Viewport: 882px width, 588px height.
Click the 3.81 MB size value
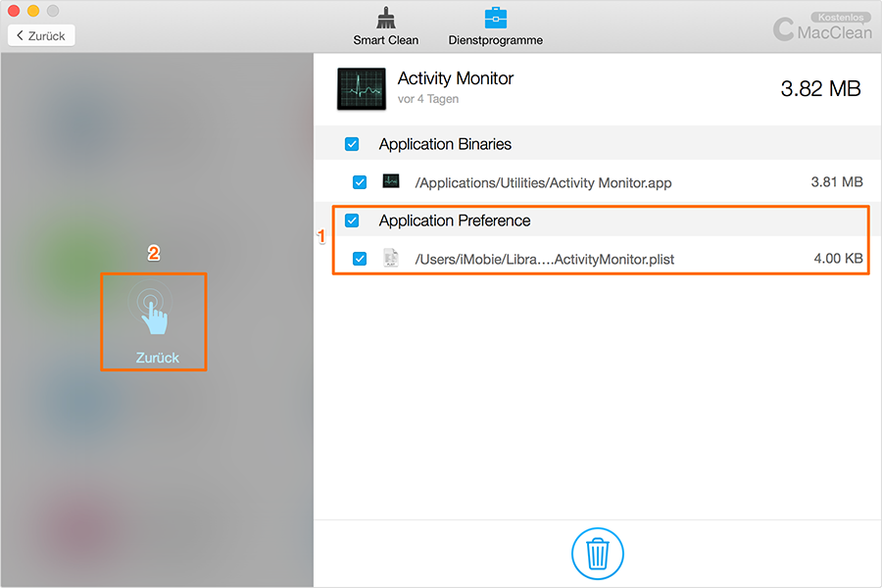pos(837,181)
